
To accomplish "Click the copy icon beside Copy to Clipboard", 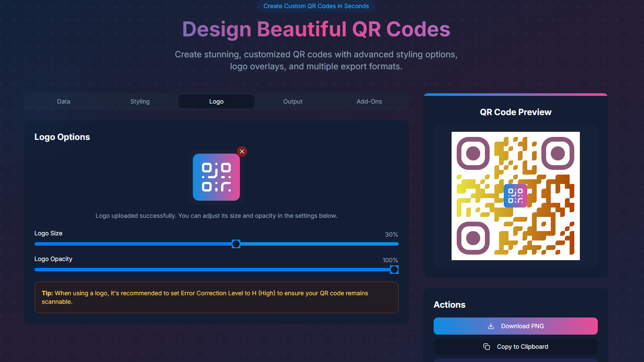I will [x=487, y=347].
